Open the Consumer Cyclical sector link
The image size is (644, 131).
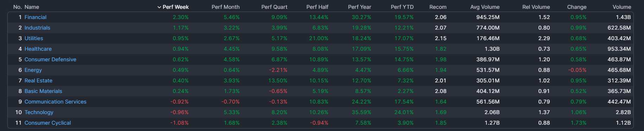coord(48,123)
